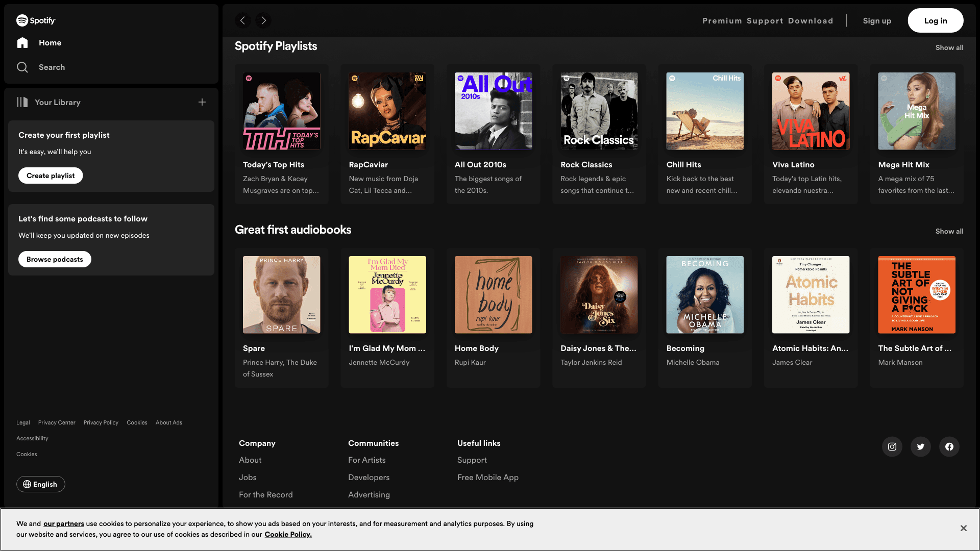Open I'm Glad My Mom Died audiobook cover
Viewport: 980px width, 551px height.
[387, 295]
